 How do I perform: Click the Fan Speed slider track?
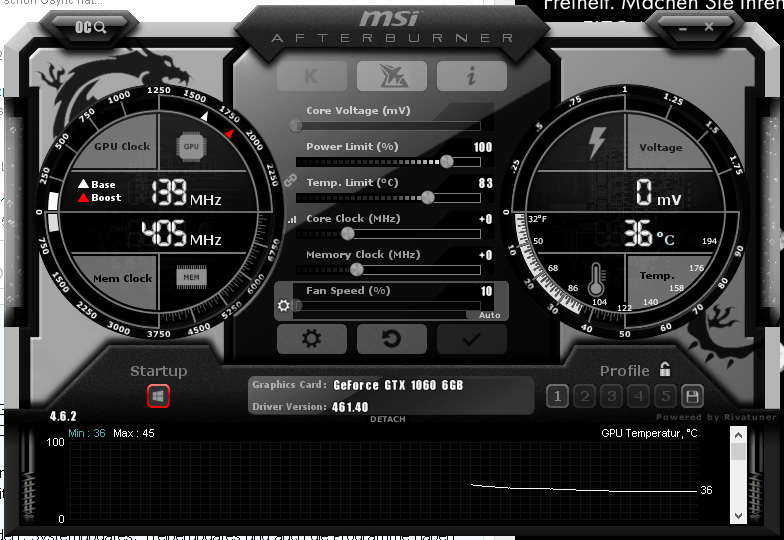tap(388, 306)
